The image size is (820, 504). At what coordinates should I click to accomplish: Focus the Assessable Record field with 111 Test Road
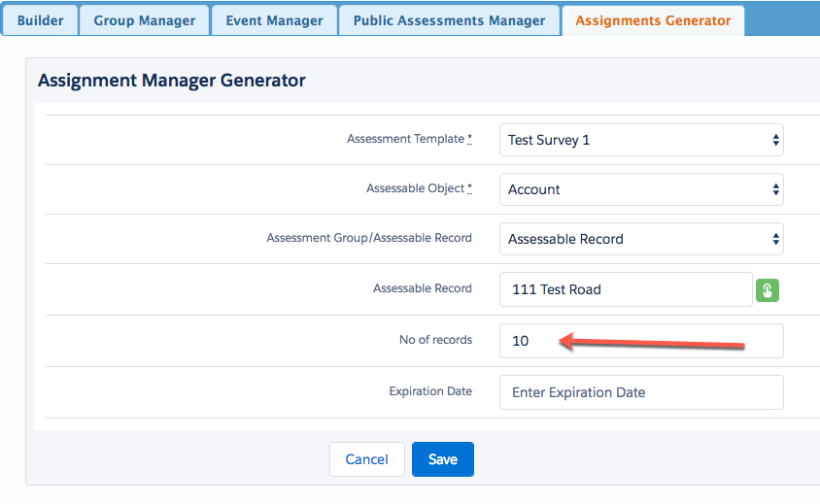pos(626,289)
